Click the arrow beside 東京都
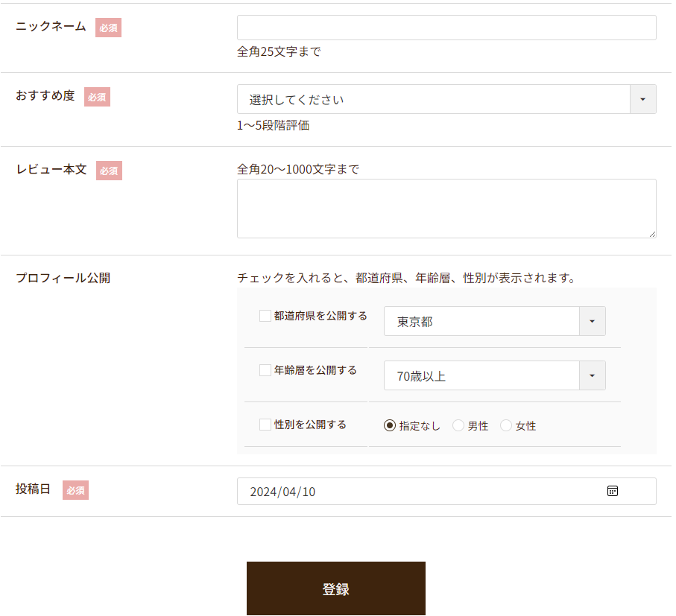 (592, 321)
